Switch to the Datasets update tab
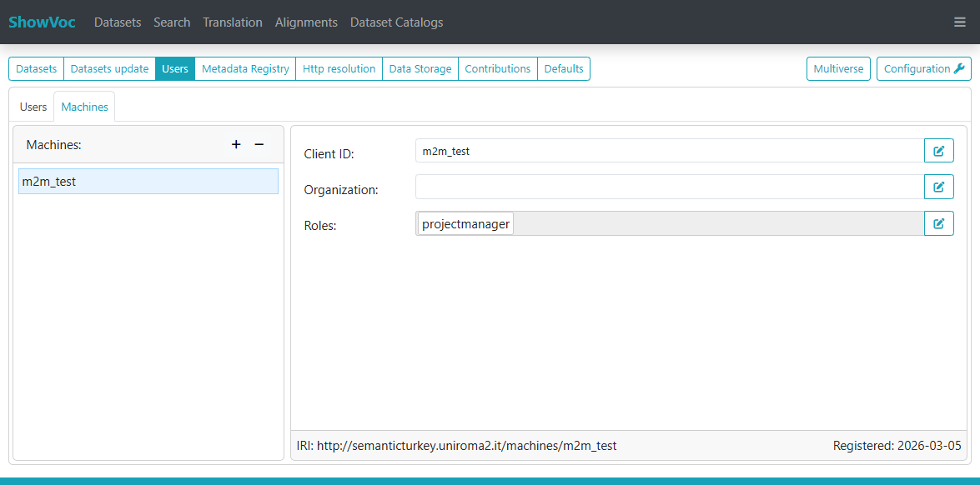The width and height of the screenshot is (980, 485). pos(109,68)
